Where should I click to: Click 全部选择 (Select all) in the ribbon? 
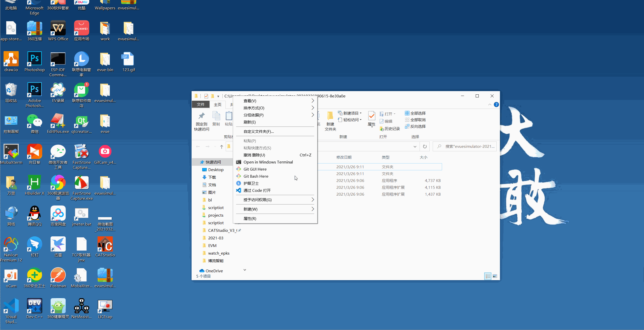pyautogui.click(x=415, y=113)
